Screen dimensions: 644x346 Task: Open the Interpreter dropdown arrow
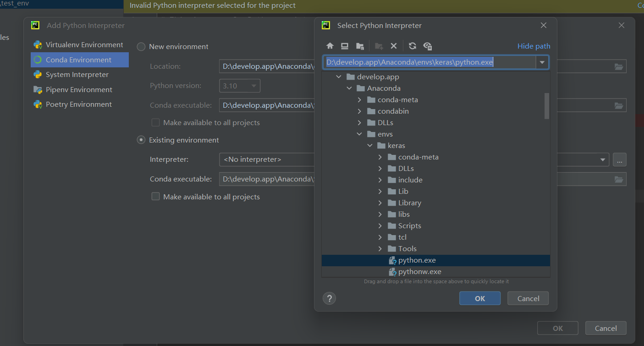(x=602, y=159)
